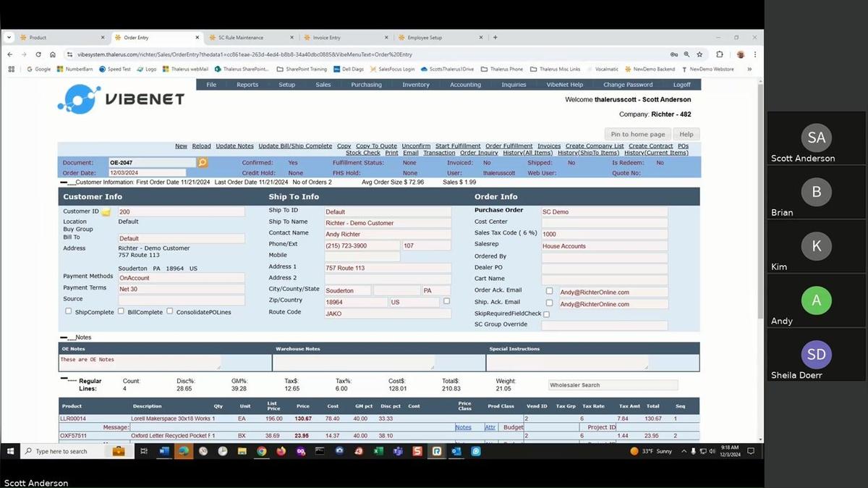The height and width of the screenshot is (488, 868).
Task: Check the BillComplete checkbox
Action: pos(121,311)
